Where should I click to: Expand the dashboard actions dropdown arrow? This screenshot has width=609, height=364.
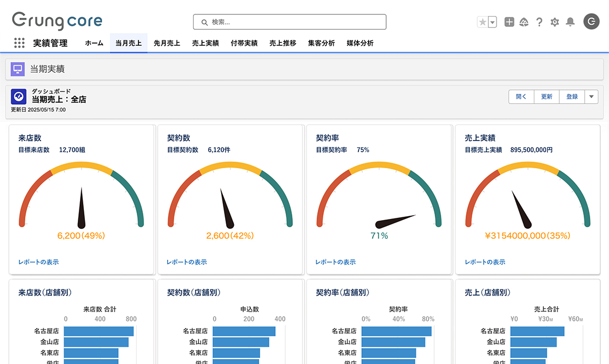[591, 97]
